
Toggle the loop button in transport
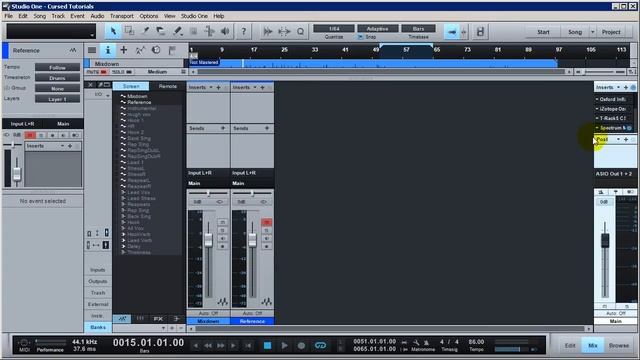point(320,345)
